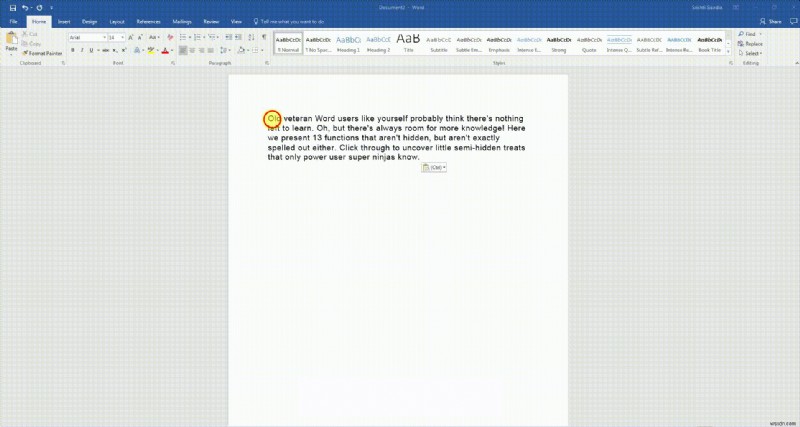The height and width of the screenshot is (427, 800).
Task: Apply red font color
Action: point(165,50)
